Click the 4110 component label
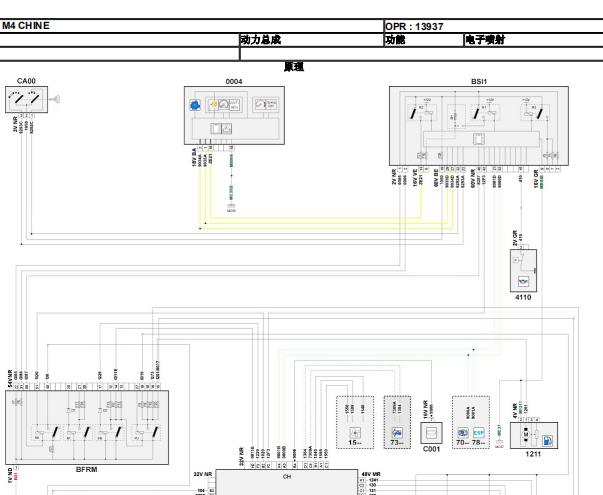 (523, 297)
